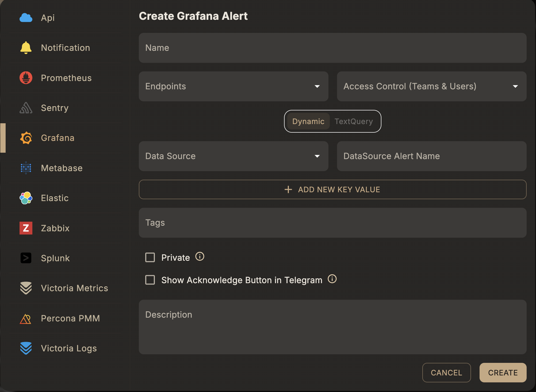Click into the Description text area
The image size is (536, 392).
pyautogui.click(x=333, y=327)
